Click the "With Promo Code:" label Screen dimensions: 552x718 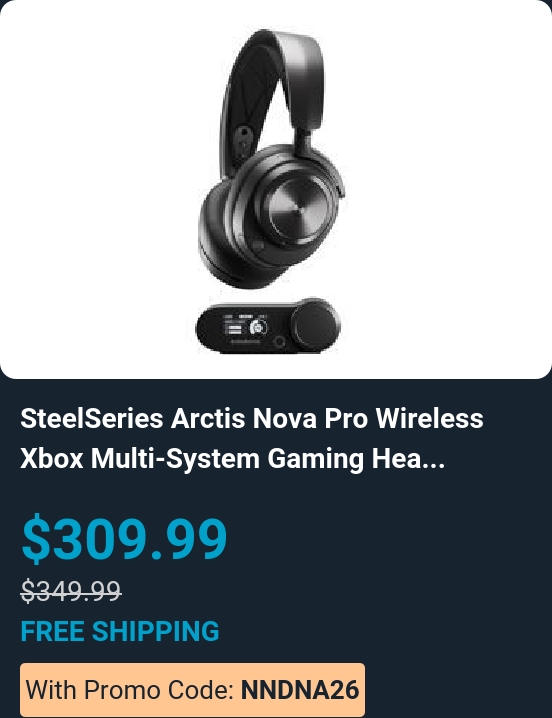[x=131, y=690]
